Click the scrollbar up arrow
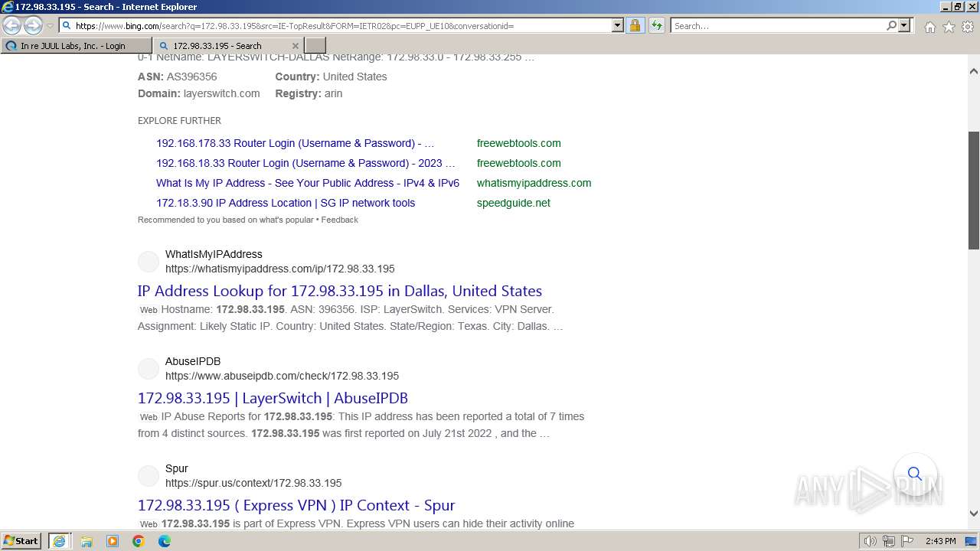The height and width of the screenshot is (551, 980). tap(974, 71)
